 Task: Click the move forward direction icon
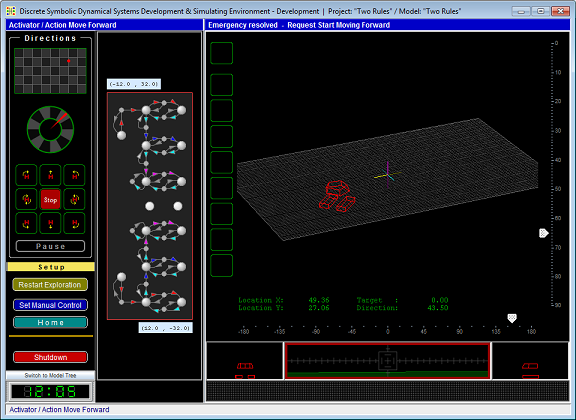click(50, 175)
